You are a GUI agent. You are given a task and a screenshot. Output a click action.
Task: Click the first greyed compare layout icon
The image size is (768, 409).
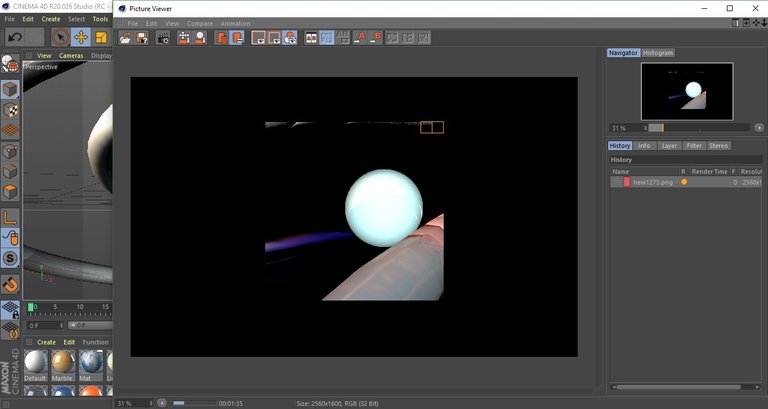(392, 38)
